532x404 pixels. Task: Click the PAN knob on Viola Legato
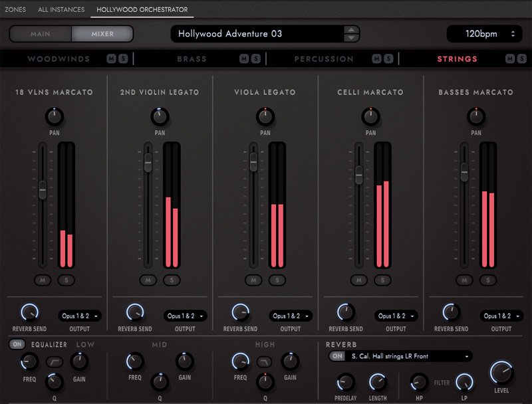pyautogui.click(x=265, y=116)
